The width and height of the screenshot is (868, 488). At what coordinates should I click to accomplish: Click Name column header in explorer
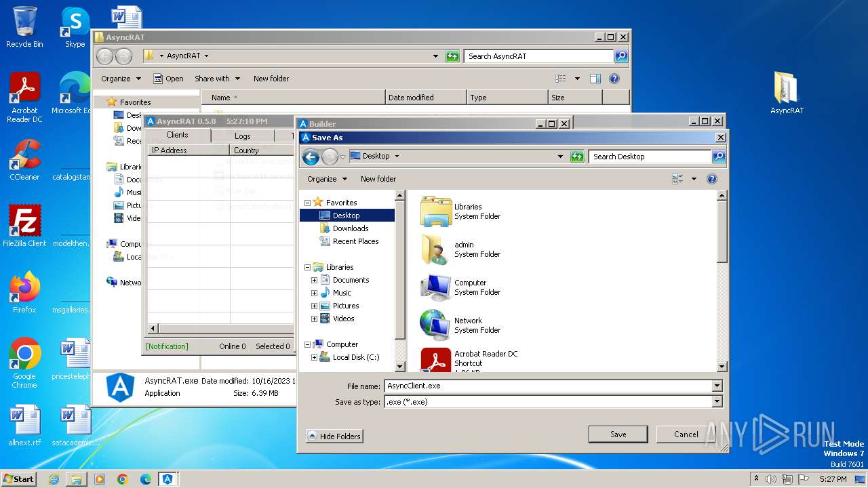point(293,98)
